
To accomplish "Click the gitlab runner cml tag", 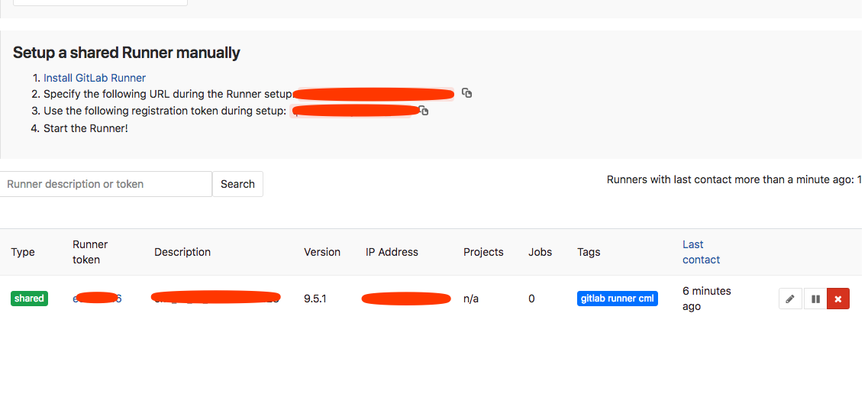I will click(x=618, y=299).
